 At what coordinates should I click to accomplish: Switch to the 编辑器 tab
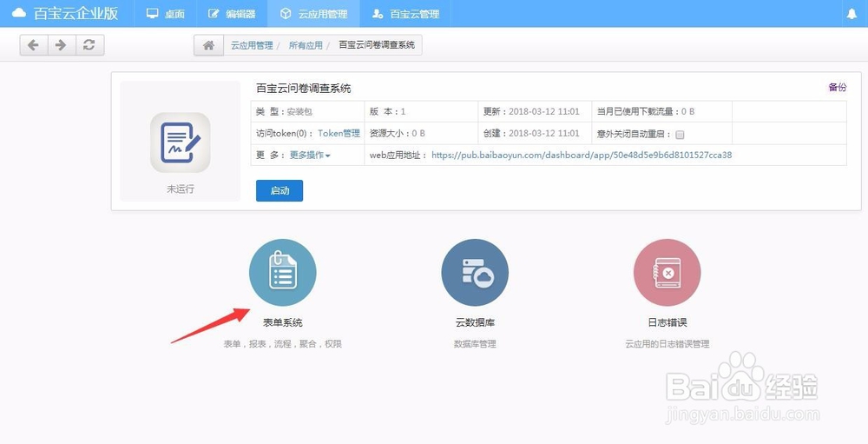tap(232, 14)
